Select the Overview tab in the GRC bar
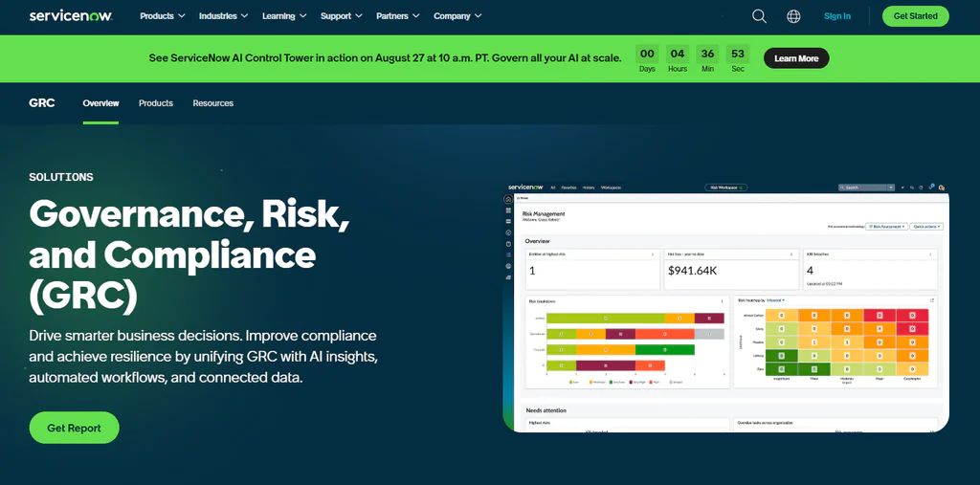 click(100, 103)
